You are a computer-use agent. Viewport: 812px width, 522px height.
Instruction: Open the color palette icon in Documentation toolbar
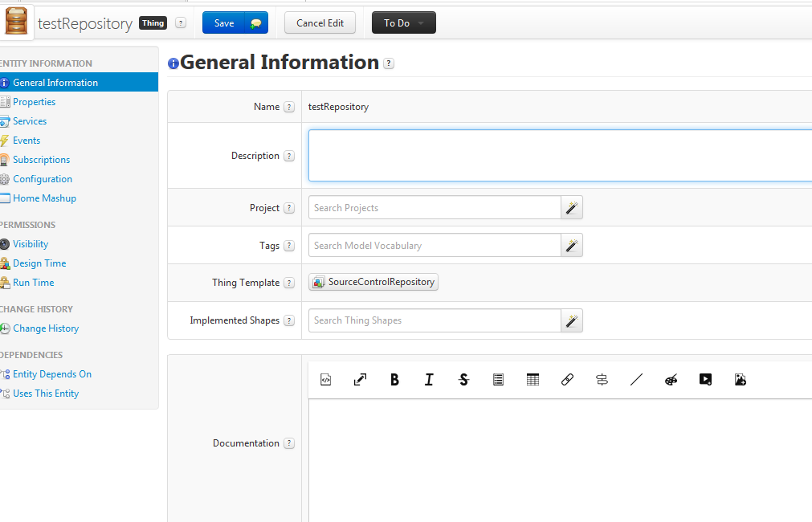[671, 380]
